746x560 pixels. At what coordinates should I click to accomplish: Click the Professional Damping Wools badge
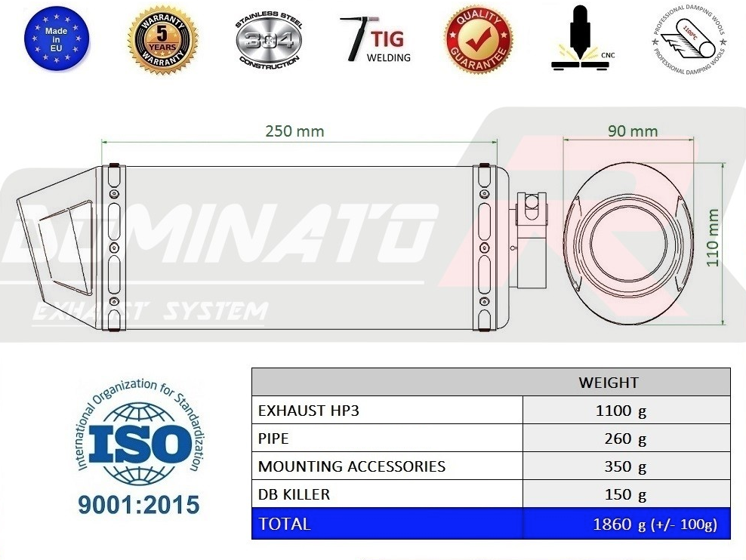pos(689,40)
